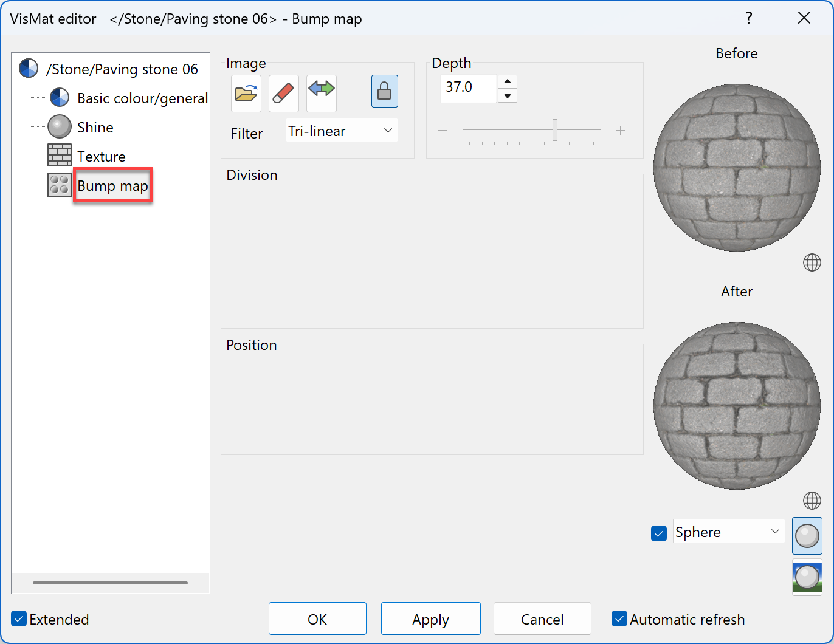
Task: Toggle the checkbox next to the Sphere dropdown
Action: 659,533
